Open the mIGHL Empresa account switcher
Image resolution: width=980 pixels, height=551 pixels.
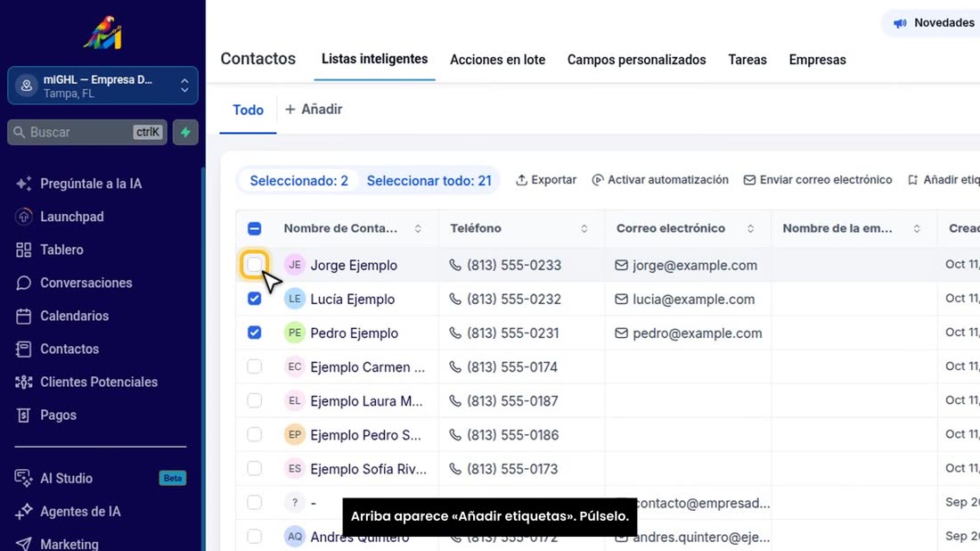102,86
